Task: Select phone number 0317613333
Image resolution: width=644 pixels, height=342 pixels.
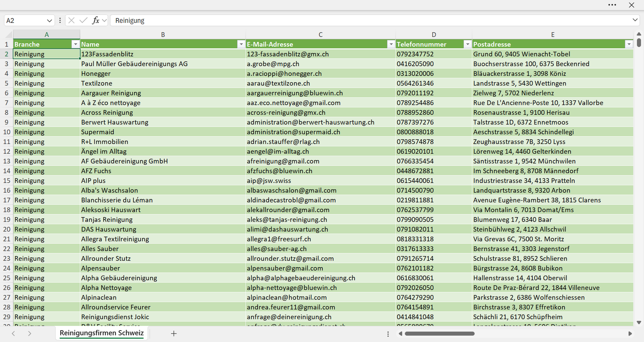Action: [434, 249]
